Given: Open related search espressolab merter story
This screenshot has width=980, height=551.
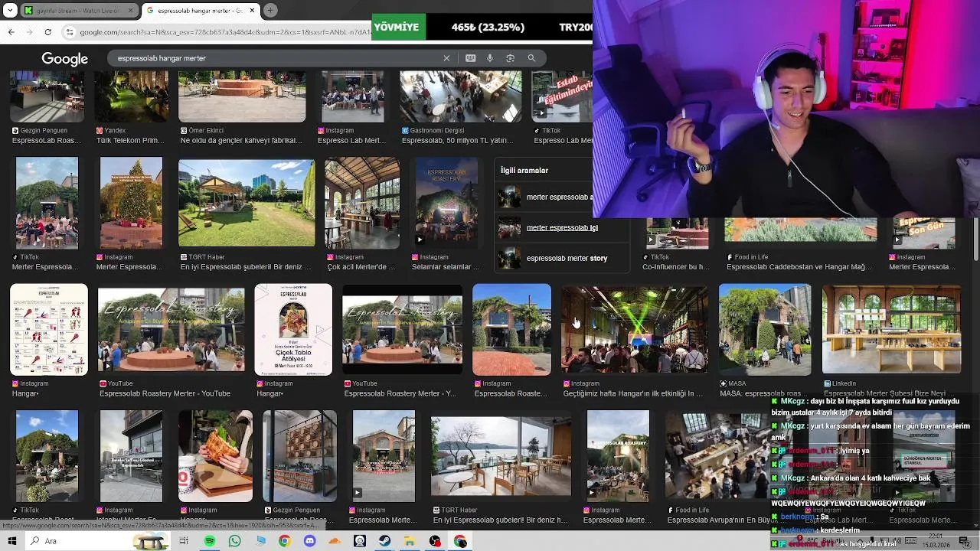Looking at the screenshot, I should click(562, 258).
